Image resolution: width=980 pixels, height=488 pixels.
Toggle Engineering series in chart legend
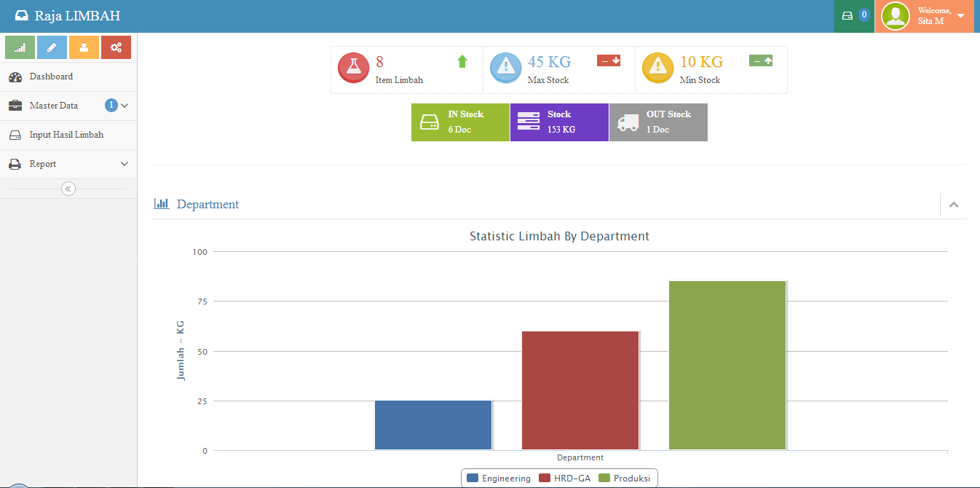coord(499,479)
